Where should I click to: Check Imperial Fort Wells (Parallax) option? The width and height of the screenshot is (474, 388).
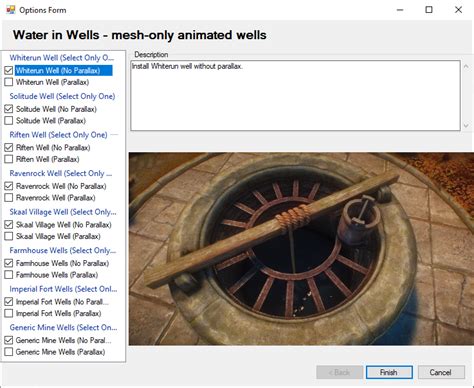(x=9, y=313)
